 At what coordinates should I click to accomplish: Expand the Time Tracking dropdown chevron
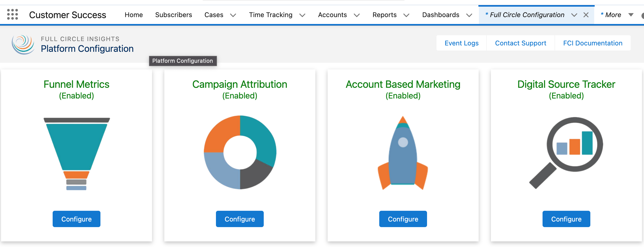tap(302, 15)
